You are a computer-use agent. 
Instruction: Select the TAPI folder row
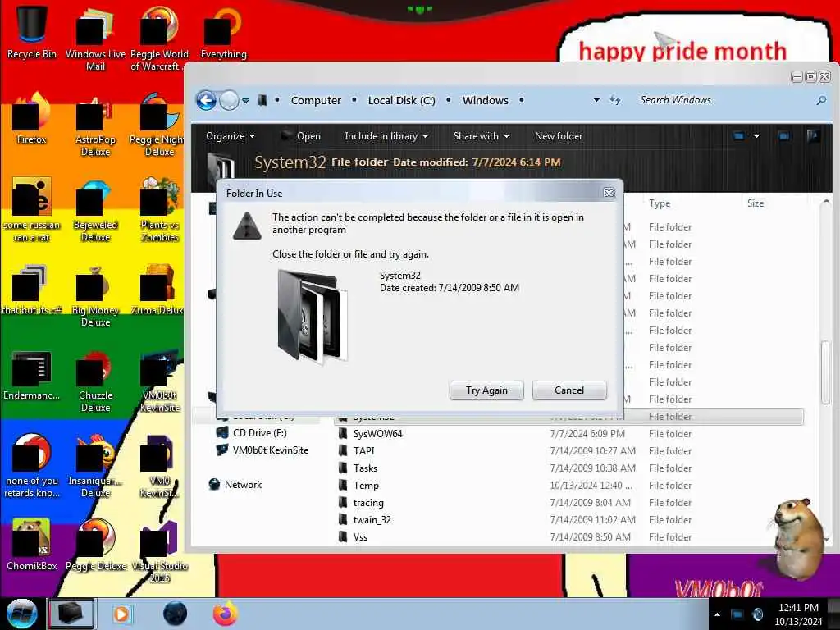coord(569,451)
